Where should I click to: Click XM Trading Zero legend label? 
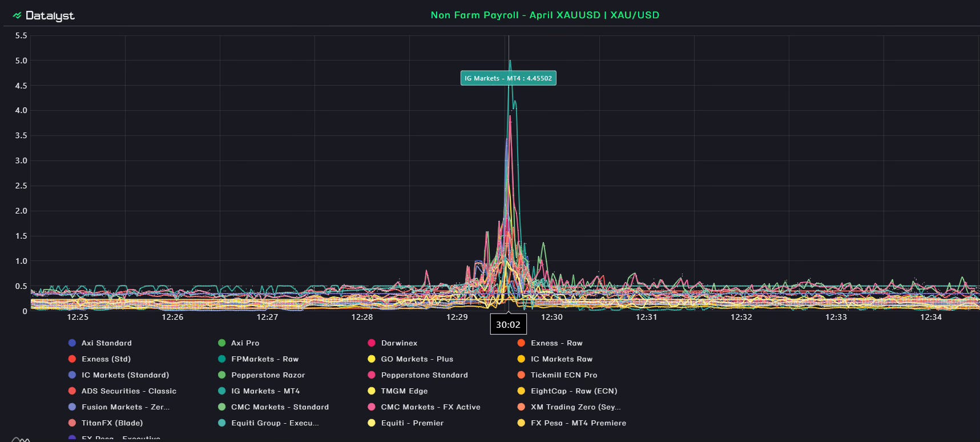point(576,407)
